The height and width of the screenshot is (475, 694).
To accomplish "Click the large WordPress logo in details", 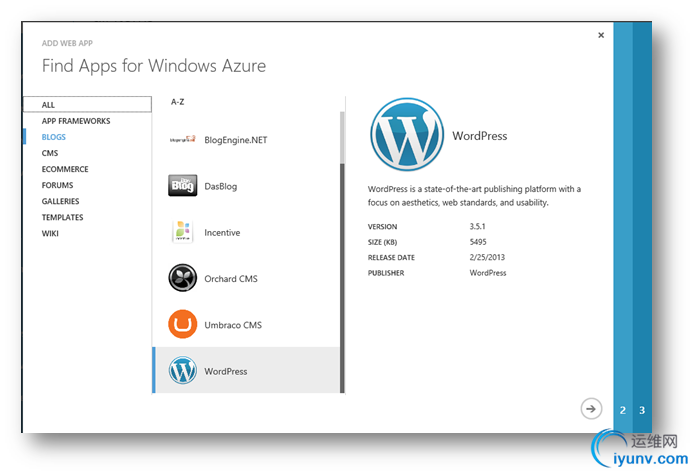I will coord(407,135).
